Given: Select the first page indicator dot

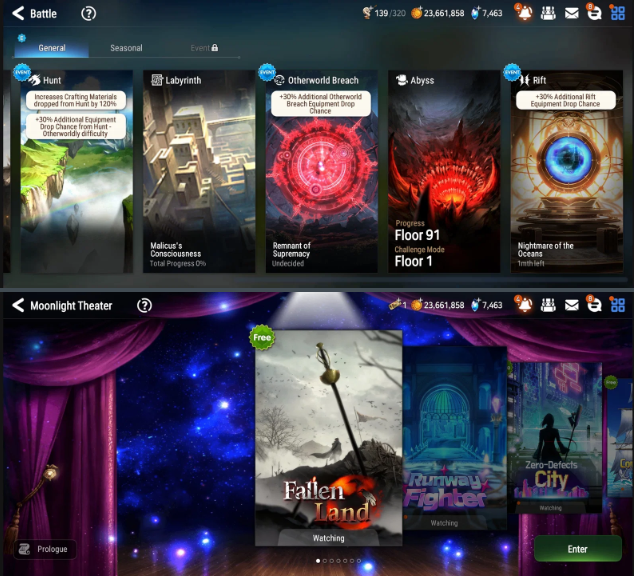Looking at the screenshot, I should coord(318,561).
